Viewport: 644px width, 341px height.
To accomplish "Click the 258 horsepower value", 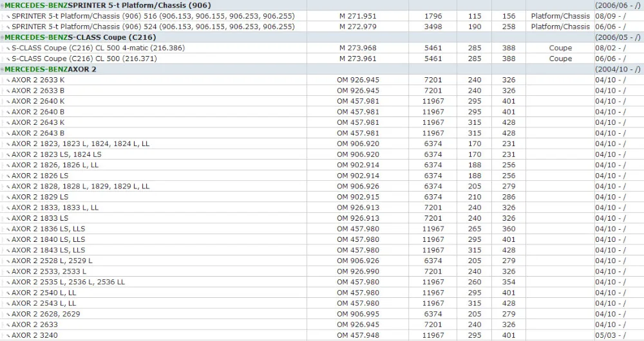I will coord(509,26).
